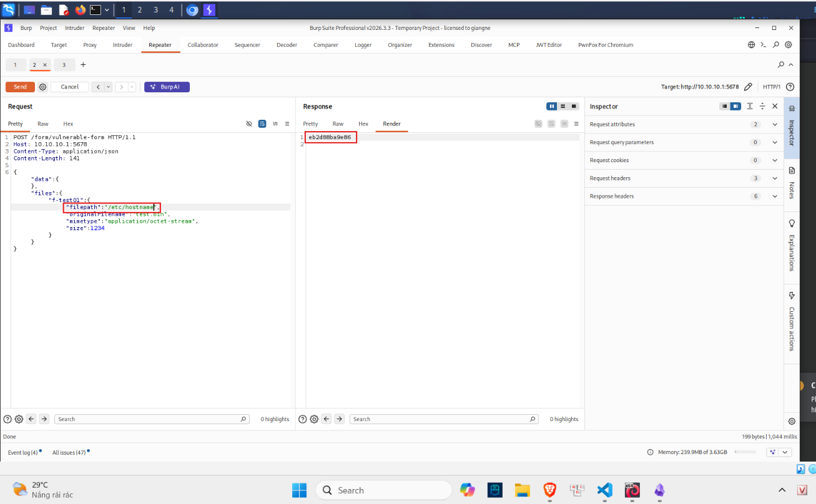This screenshot has width=816, height=504.
Task: Open Brave browser from taskbar
Action: coord(549,490)
